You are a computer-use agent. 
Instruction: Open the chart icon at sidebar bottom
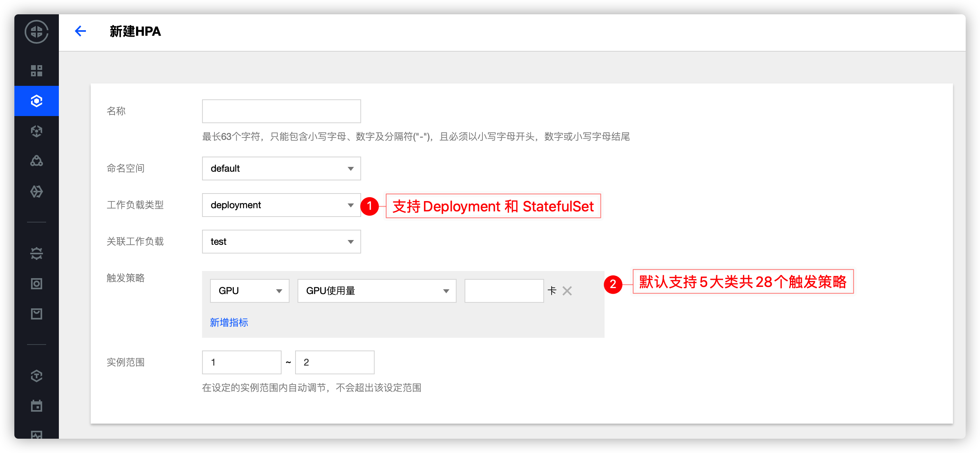coord(37,435)
